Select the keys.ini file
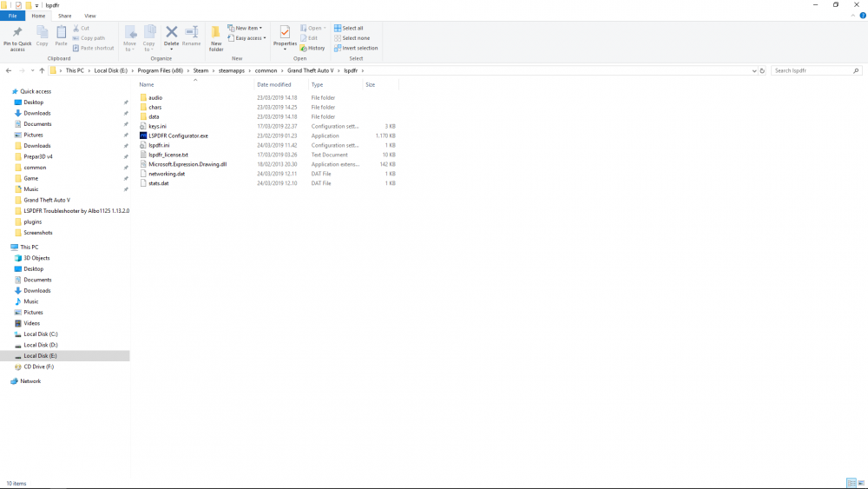Viewport: 868px width, 489px height. tap(157, 126)
